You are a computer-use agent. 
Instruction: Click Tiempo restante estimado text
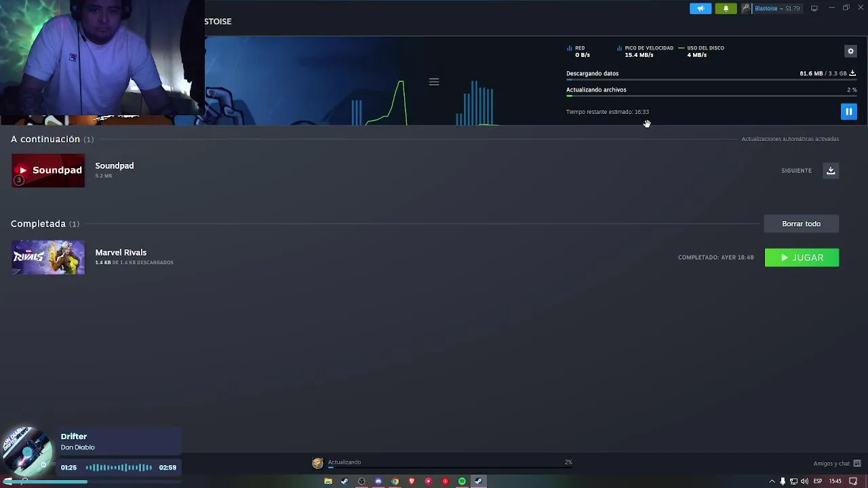[608, 112]
